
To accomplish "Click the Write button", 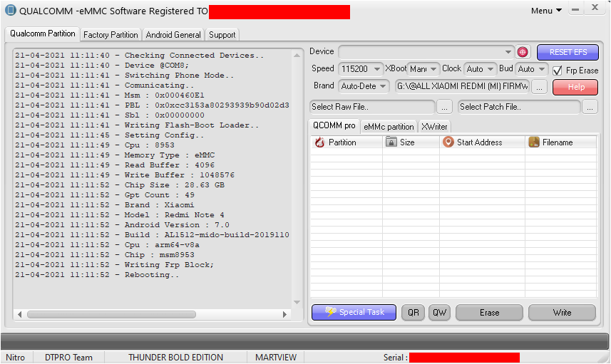I will (x=562, y=313).
